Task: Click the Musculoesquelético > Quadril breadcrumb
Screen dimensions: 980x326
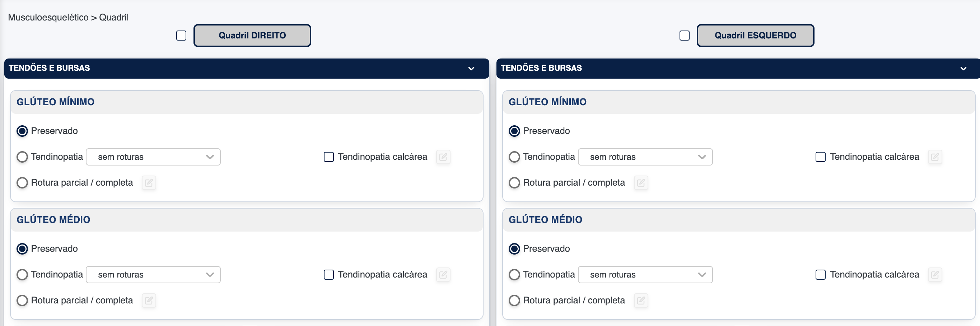Action: tap(68, 18)
